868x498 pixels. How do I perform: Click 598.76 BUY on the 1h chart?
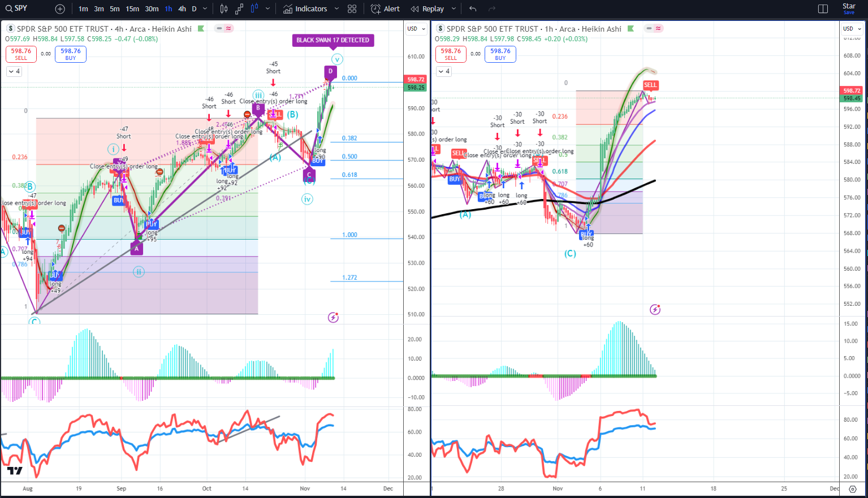tap(500, 54)
